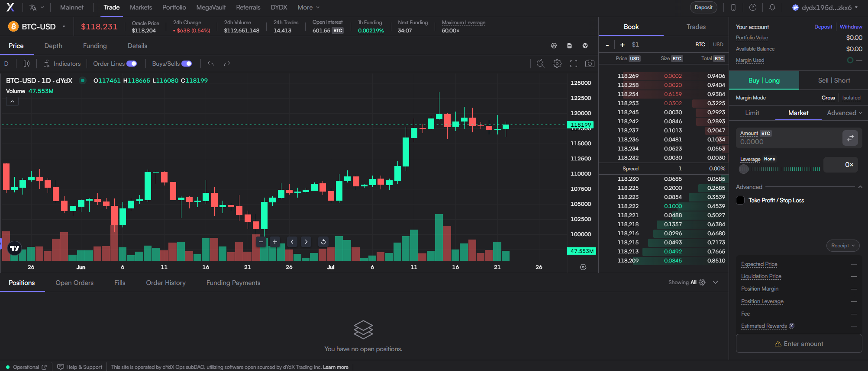The width and height of the screenshot is (868, 371).
Task: Open the Receipt dropdown
Action: click(843, 246)
